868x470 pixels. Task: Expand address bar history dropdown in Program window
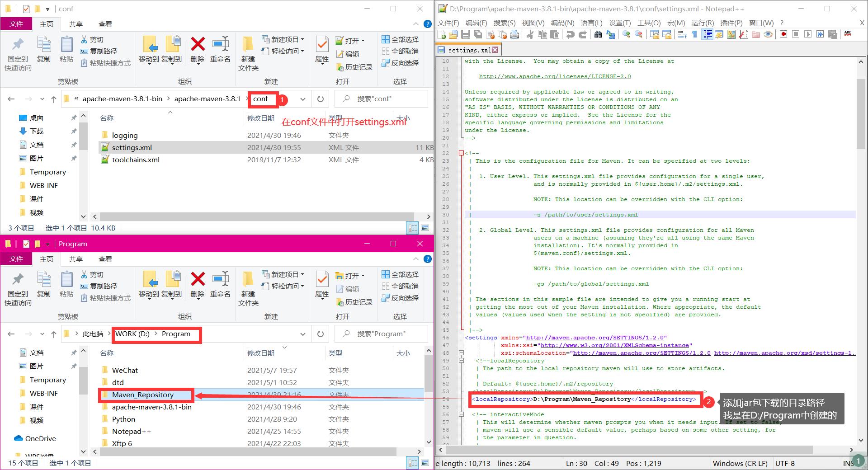click(x=303, y=334)
